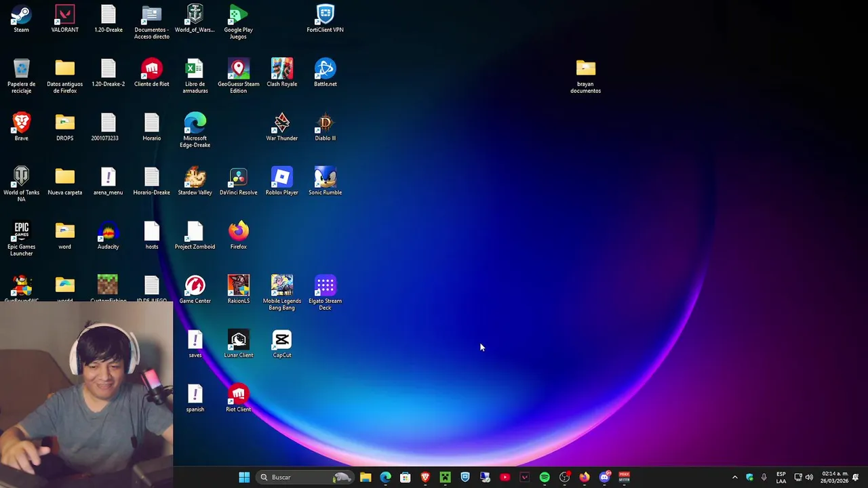Show hidden system tray icons
Screen dimensions: 868x488
(x=734, y=477)
